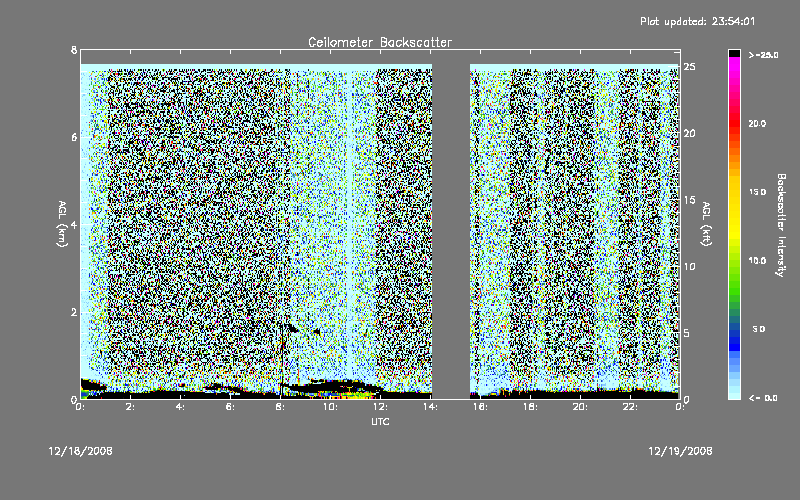
Task: Select the '6:' hour tick on UTC axis
Action: click(x=230, y=407)
